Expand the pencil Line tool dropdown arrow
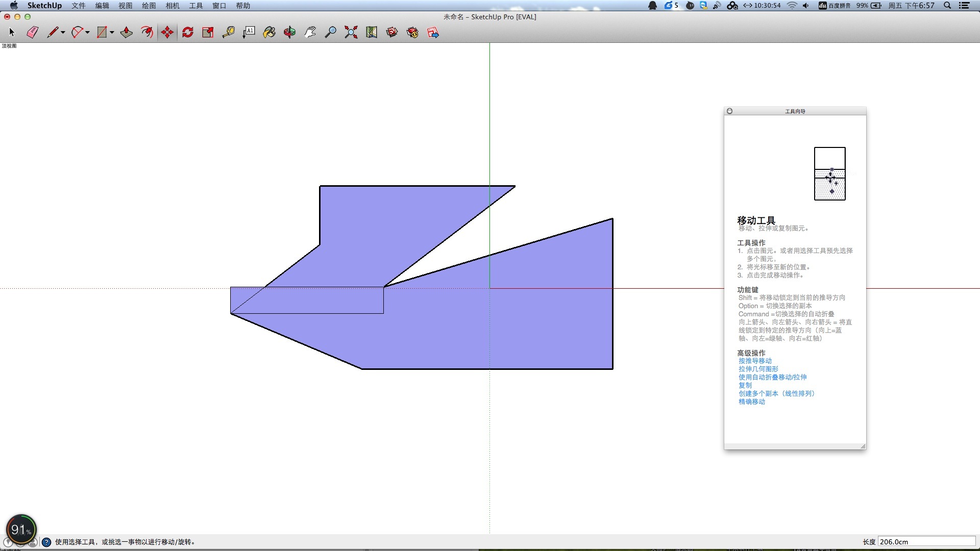This screenshot has width=980, height=551. (x=63, y=33)
